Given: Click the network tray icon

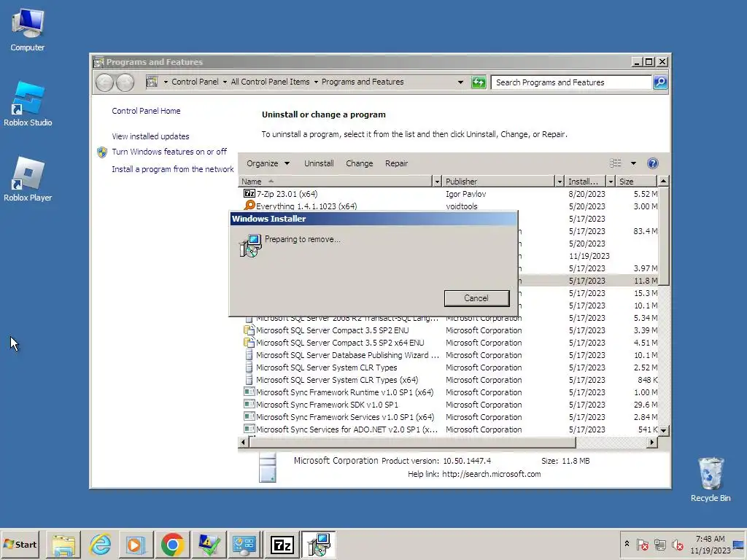Looking at the screenshot, I should (x=659, y=544).
